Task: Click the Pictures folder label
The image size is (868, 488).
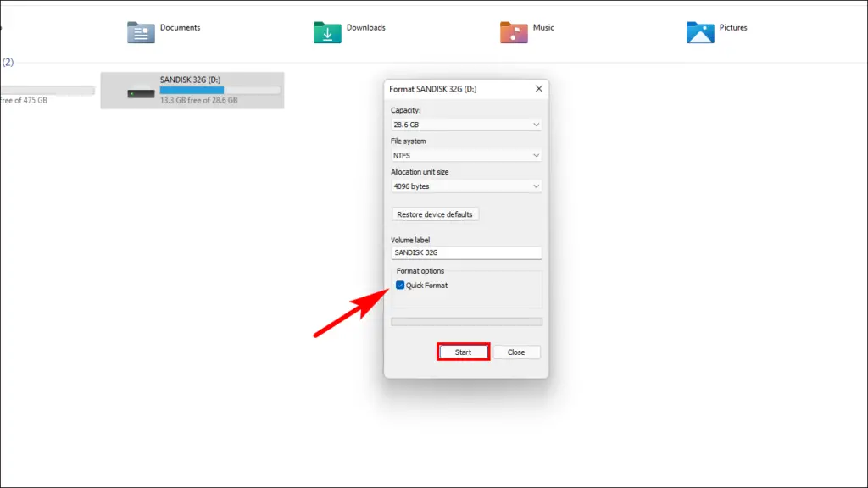Action: [x=733, y=27]
